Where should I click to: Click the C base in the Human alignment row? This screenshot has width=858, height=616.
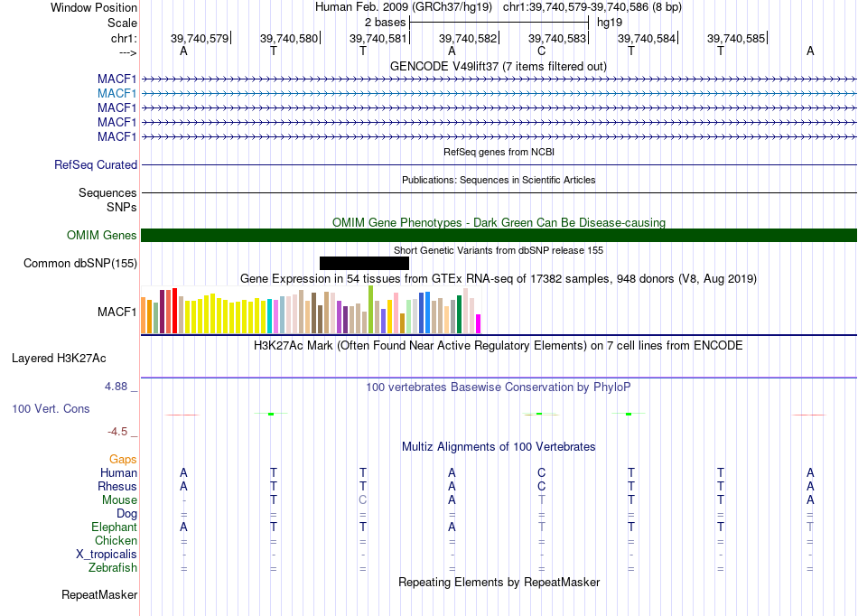pyautogui.click(x=541, y=472)
